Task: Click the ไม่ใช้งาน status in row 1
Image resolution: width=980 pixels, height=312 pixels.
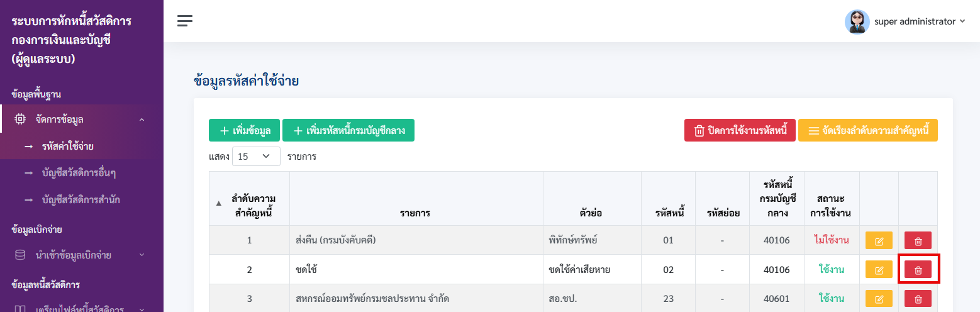Action: click(x=831, y=240)
